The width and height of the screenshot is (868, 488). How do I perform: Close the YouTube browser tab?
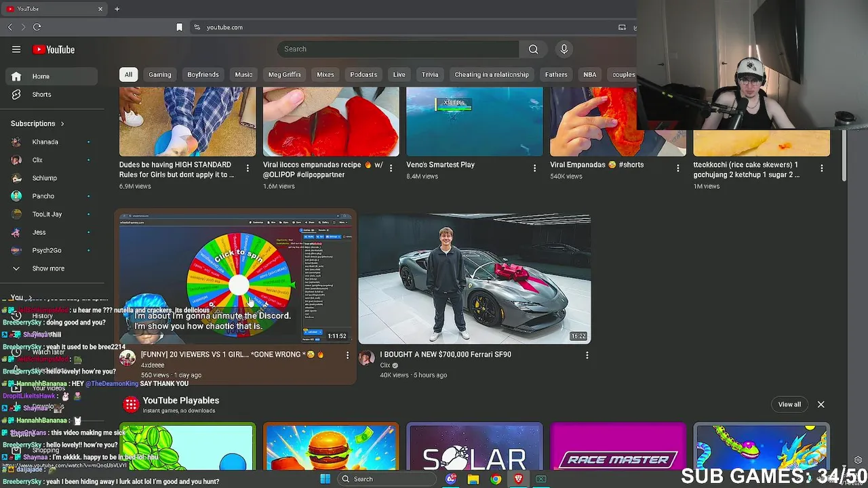100,9
